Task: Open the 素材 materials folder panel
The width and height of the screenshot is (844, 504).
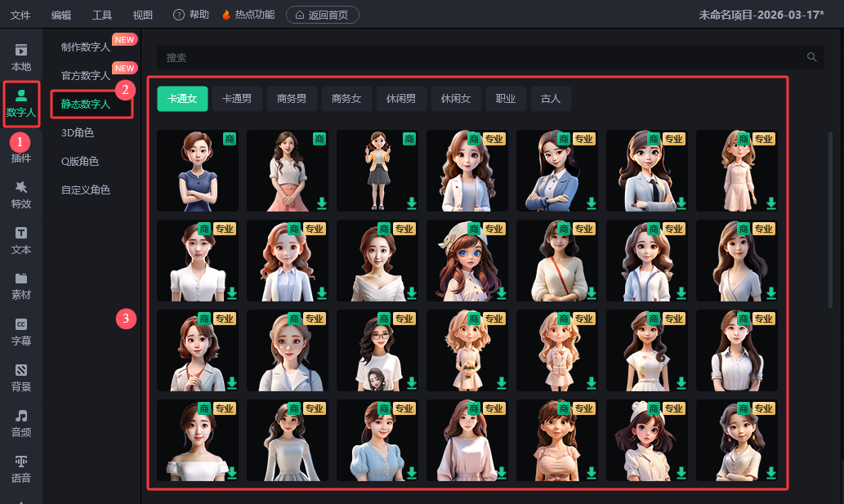Action: (21, 286)
